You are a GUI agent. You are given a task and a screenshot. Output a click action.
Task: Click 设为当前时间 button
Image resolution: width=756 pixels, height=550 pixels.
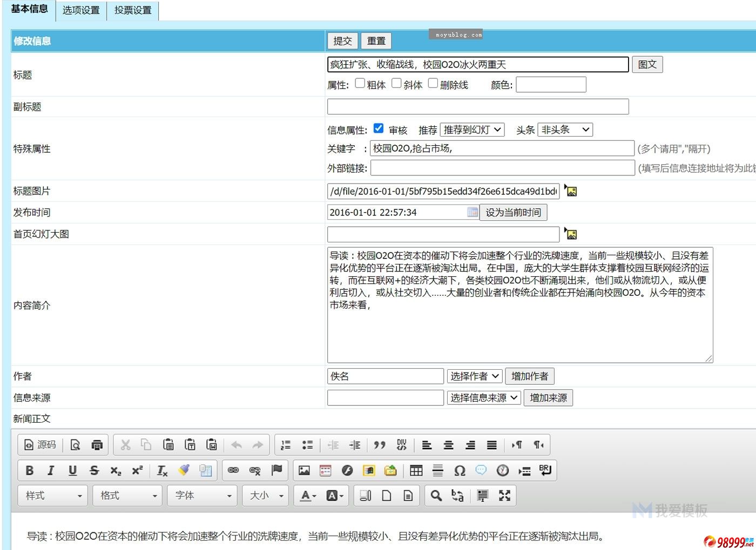click(x=513, y=212)
